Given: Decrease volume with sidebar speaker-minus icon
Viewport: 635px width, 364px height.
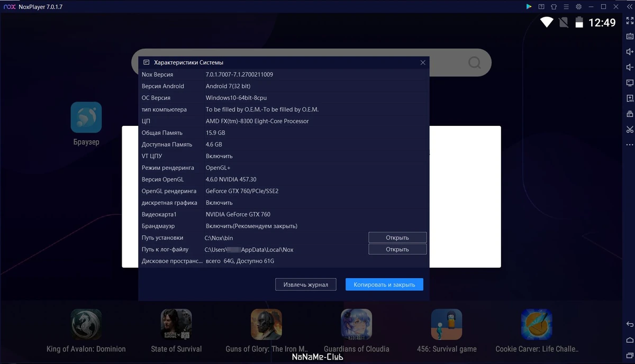Looking at the screenshot, I should [630, 67].
